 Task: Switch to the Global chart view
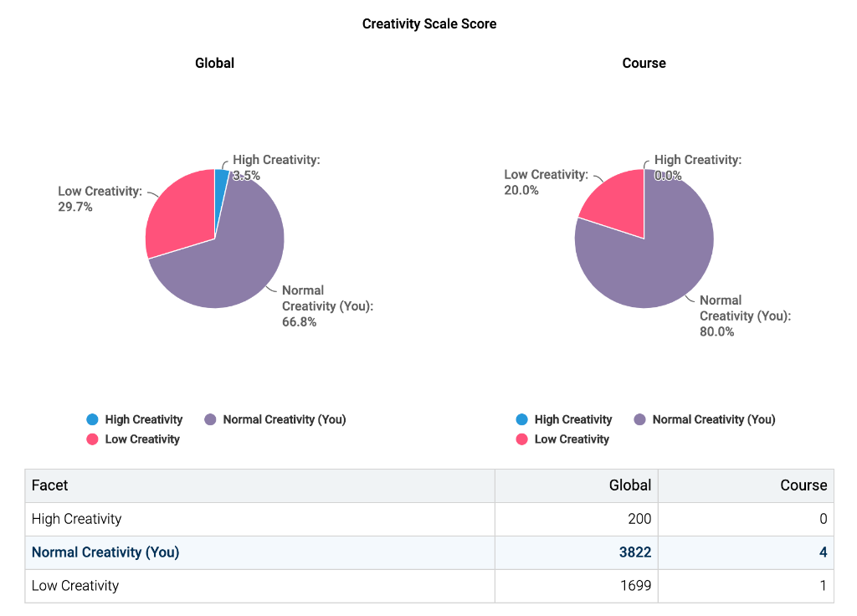point(214,63)
